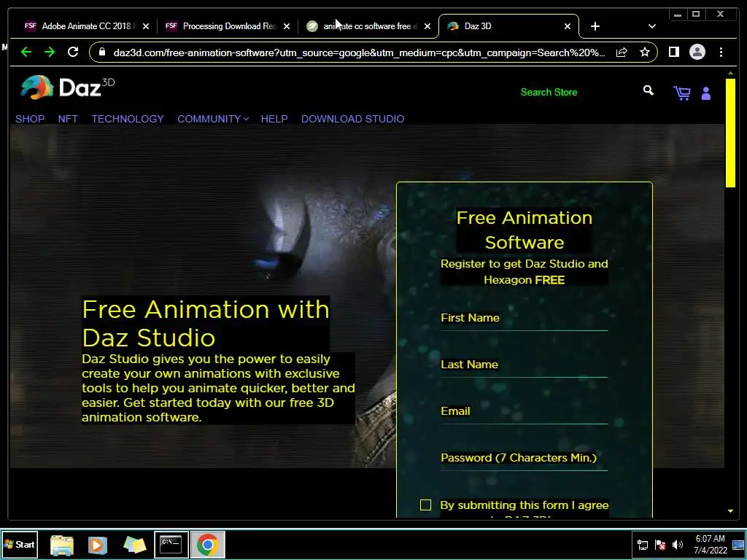Click the address bar URL
The image size is (747, 560).
(x=359, y=52)
